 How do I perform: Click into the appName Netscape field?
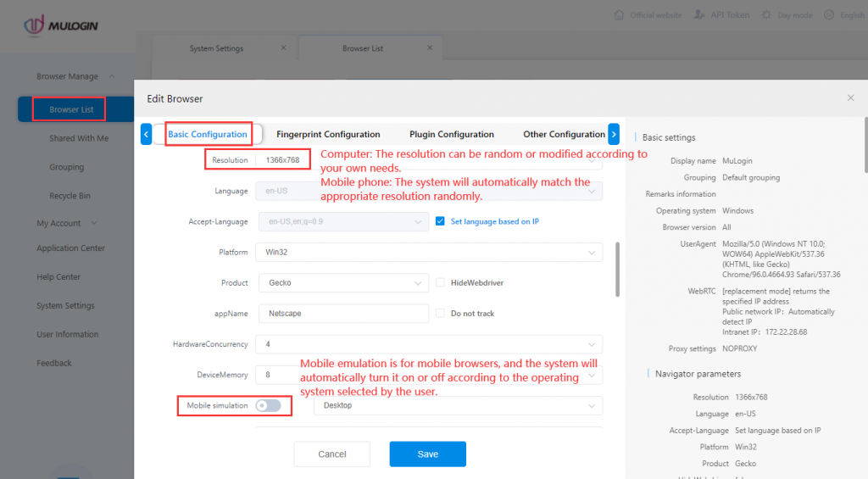(x=344, y=314)
